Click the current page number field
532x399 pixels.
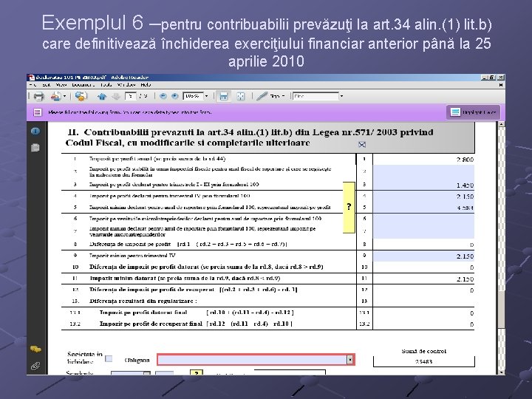click(131, 96)
